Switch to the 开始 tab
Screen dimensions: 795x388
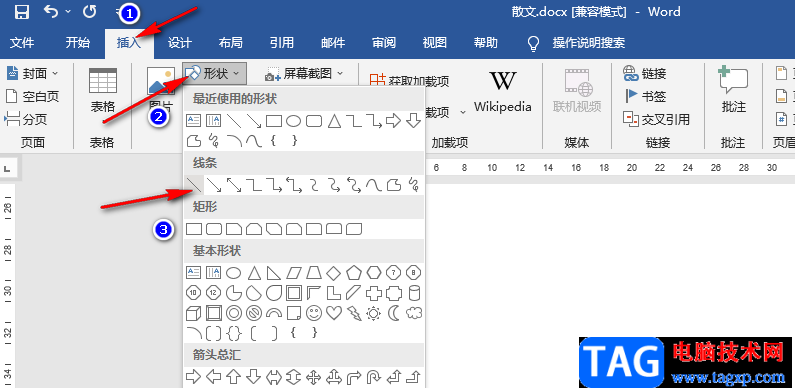(x=78, y=43)
